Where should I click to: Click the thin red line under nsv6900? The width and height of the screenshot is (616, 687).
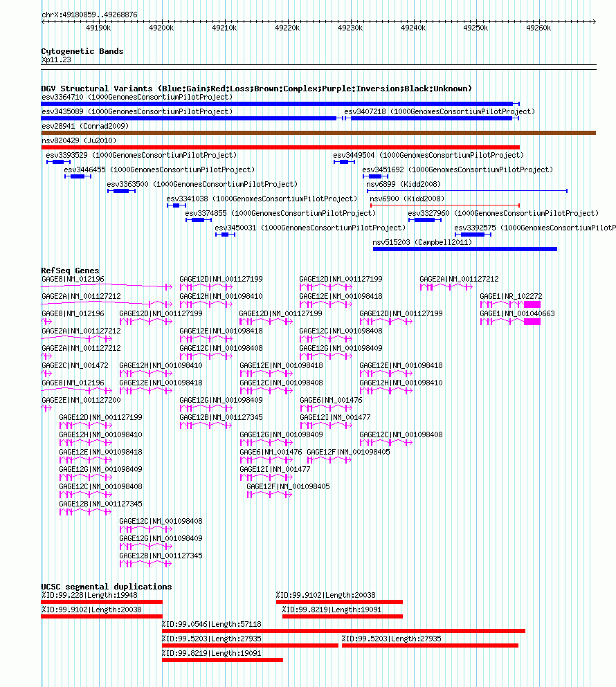[445, 205]
